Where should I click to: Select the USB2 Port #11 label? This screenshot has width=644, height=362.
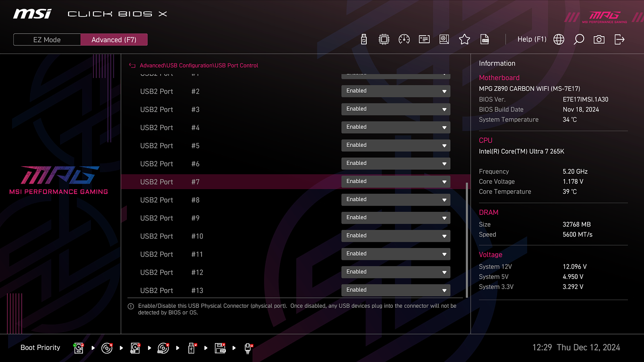point(172,255)
